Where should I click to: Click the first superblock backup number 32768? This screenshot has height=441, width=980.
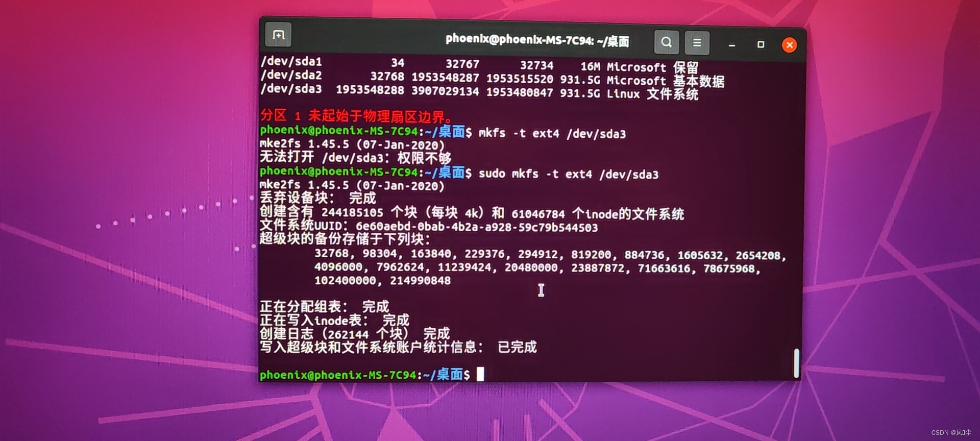tap(332, 253)
